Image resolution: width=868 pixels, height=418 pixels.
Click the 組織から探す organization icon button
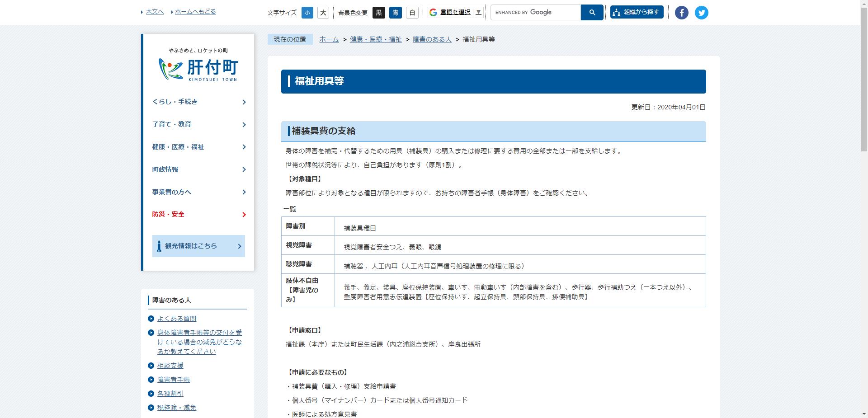click(x=637, y=12)
